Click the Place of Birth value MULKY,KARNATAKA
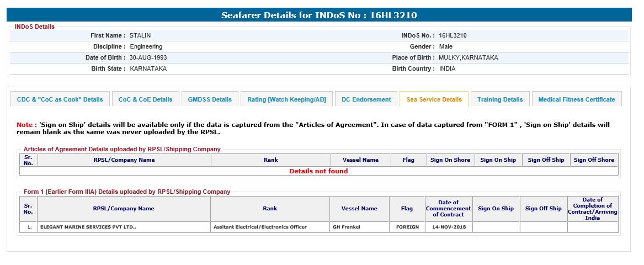This screenshot has height=265, width=644. [468, 57]
